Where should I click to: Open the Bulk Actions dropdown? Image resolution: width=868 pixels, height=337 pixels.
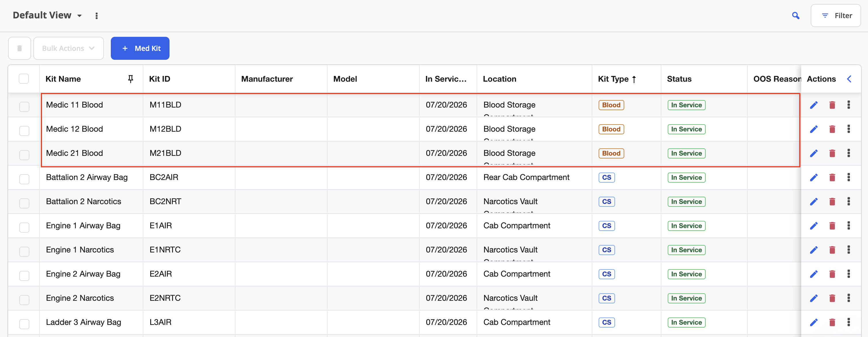[x=68, y=49]
